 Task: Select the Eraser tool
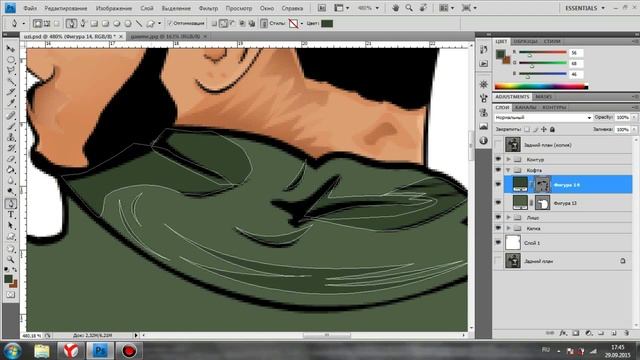coord(11,159)
